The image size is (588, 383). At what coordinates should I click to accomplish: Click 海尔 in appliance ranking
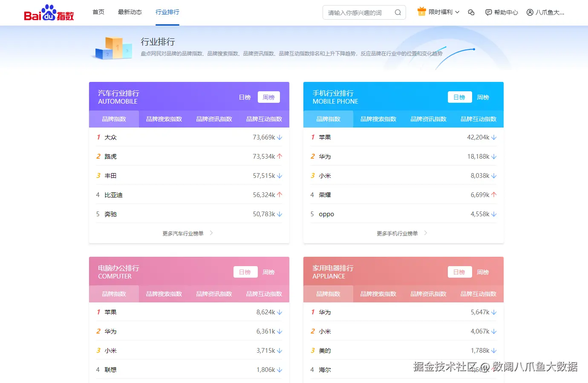pyautogui.click(x=325, y=370)
